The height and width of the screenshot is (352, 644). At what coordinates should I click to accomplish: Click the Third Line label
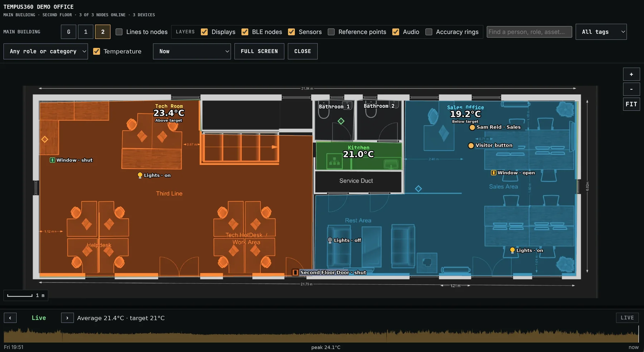(x=169, y=193)
